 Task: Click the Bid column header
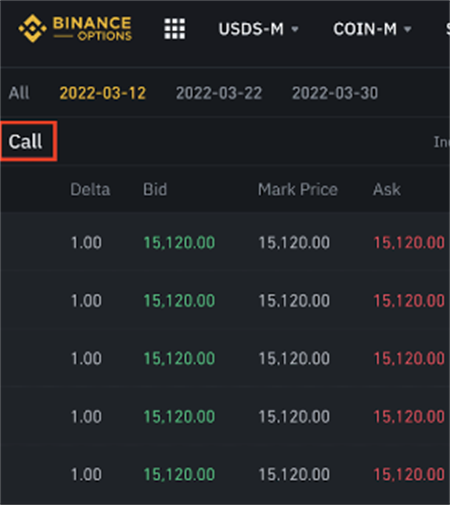(x=155, y=189)
